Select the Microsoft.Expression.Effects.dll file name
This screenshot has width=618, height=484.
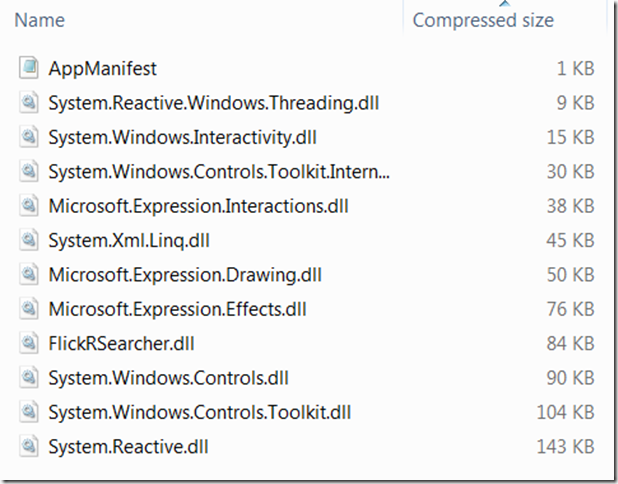coord(177,309)
